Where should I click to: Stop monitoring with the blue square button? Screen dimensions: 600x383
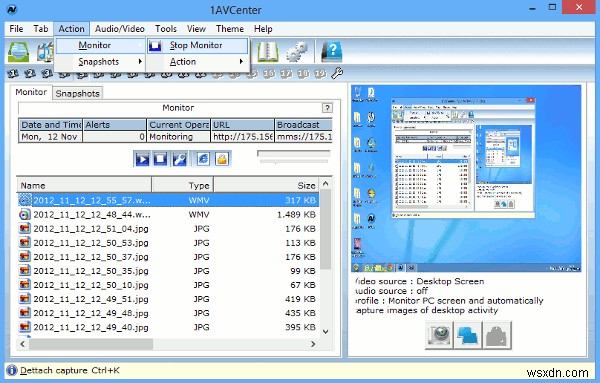point(160,158)
